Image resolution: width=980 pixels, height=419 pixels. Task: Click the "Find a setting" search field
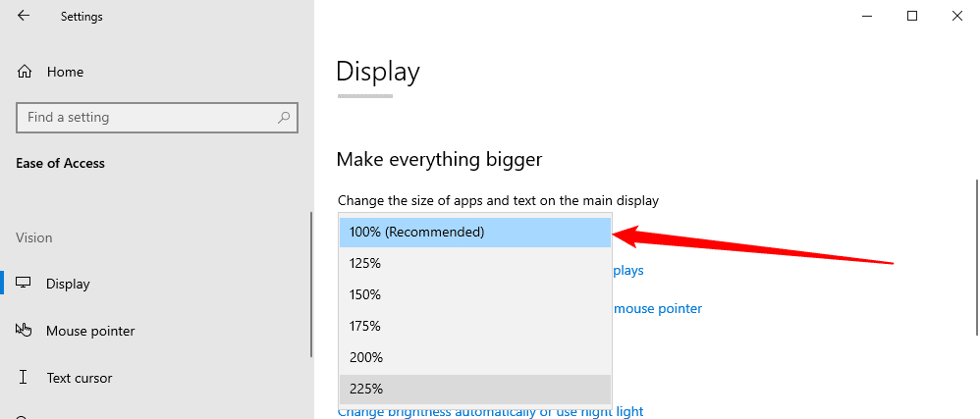click(x=147, y=118)
